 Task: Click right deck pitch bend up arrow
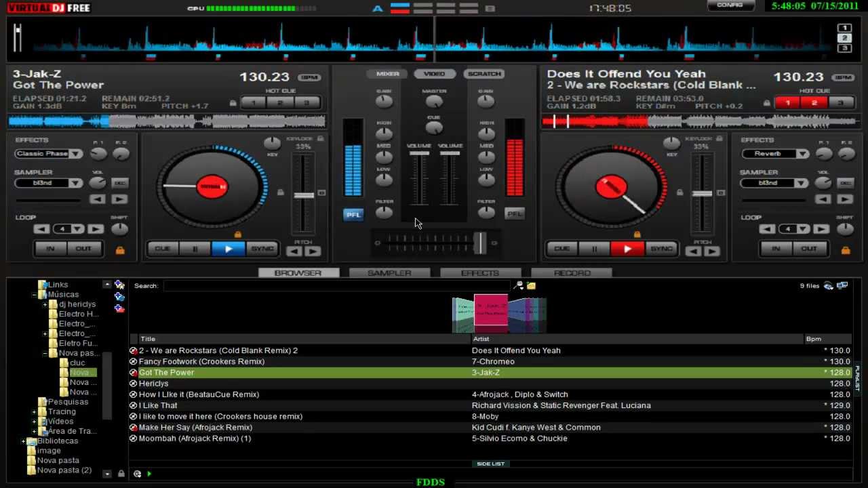(711, 251)
